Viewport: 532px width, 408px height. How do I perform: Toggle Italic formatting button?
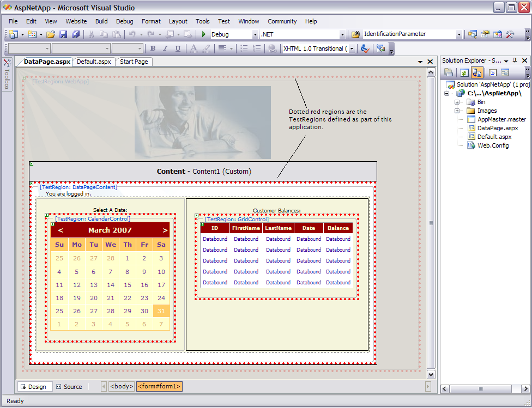click(x=165, y=48)
